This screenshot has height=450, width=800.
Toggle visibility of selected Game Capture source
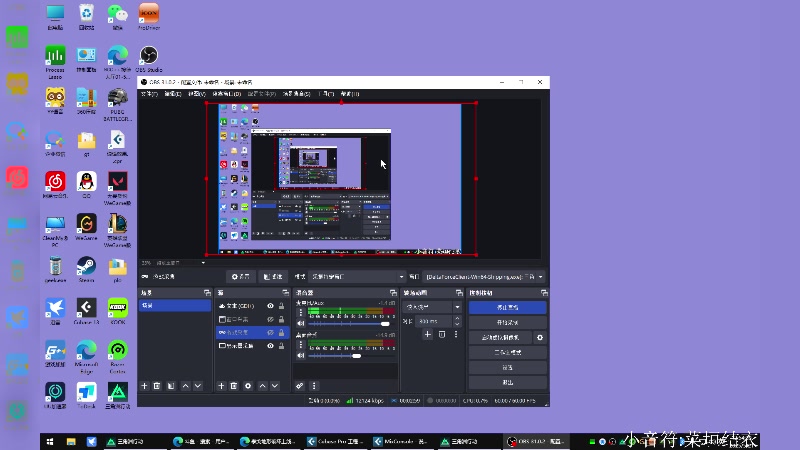click(x=270, y=333)
